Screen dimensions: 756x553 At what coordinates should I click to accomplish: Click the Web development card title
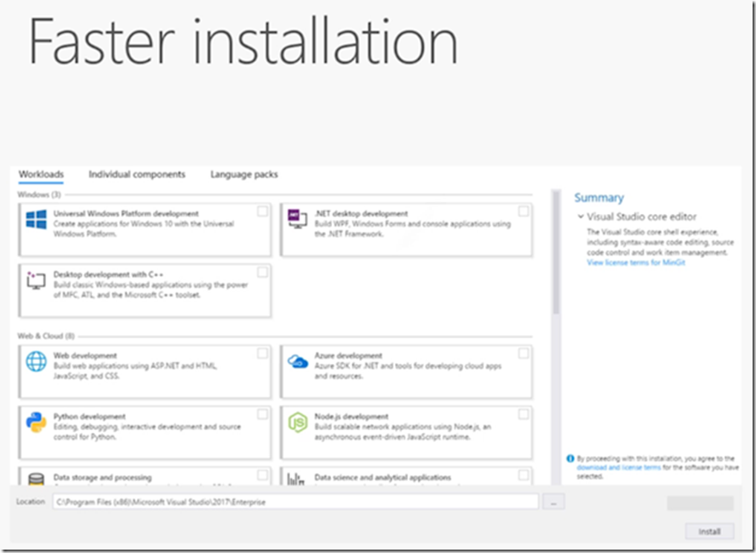pos(85,355)
